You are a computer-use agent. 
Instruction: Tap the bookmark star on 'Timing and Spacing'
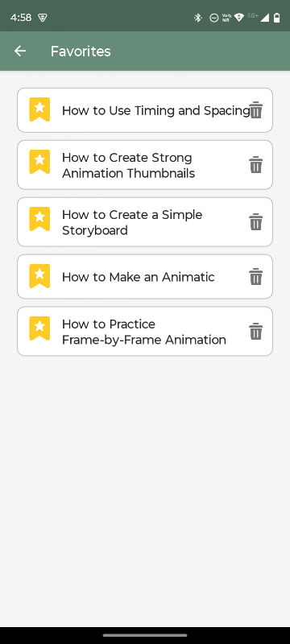tap(39, 109)
